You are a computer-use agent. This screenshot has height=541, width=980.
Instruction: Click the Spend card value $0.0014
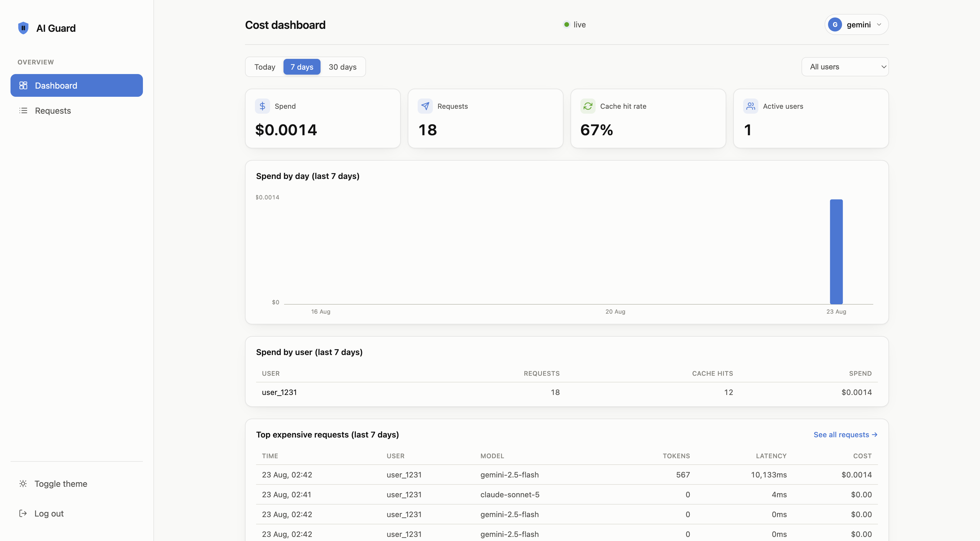pyautogui.click(x=286, y=130)
